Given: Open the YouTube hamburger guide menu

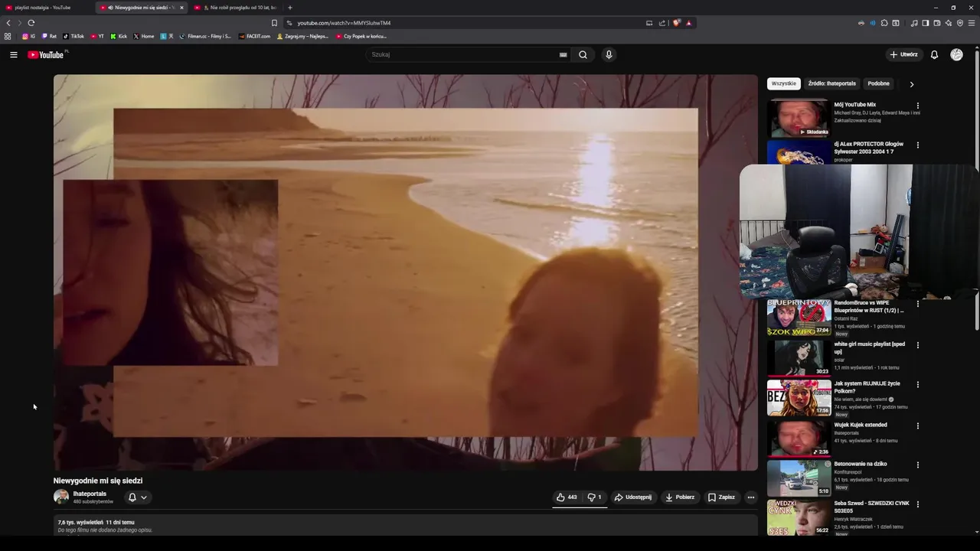Looking at the screenshot, I should pos(13,54).
